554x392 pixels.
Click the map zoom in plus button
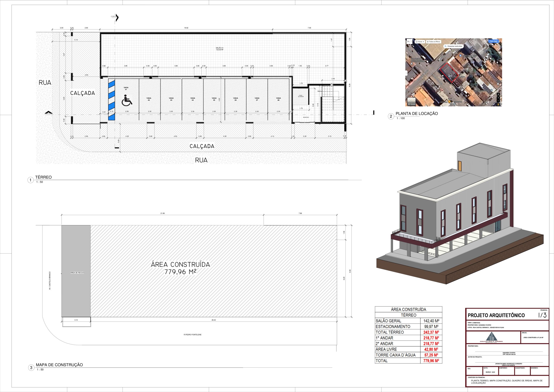[x=498, y=98]
